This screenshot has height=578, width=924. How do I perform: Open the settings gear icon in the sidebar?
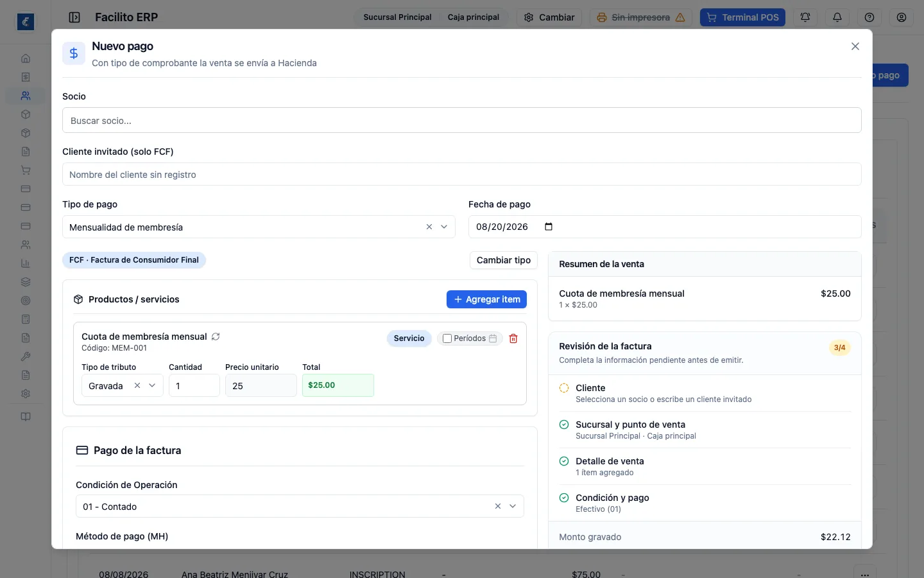26,394
